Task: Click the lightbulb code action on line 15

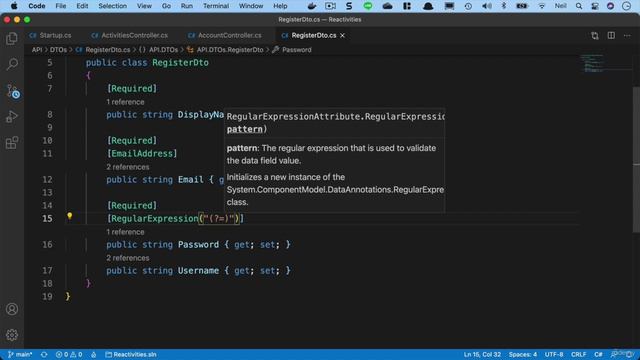Action: coord(69,216)
